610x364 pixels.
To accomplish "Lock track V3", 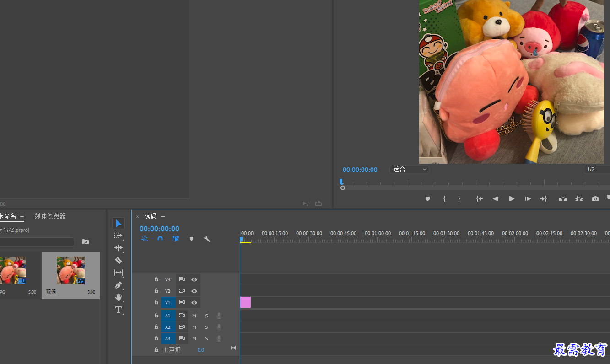I will tap(157, 279).
